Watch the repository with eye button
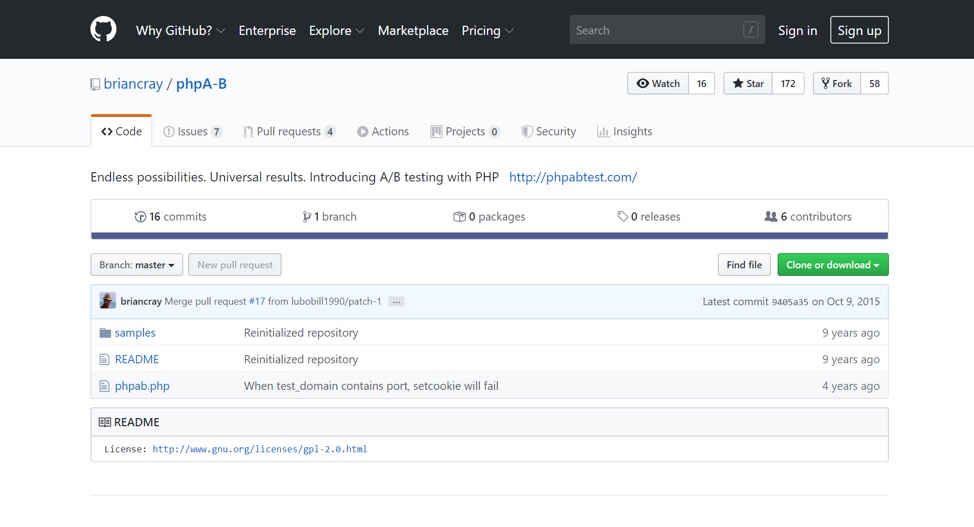This screenshot has width=974, height=527. pyautogui.click(x=658, y=83)
